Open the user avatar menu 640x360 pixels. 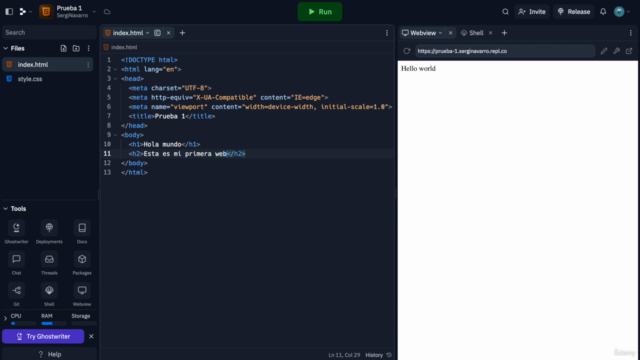619,12
